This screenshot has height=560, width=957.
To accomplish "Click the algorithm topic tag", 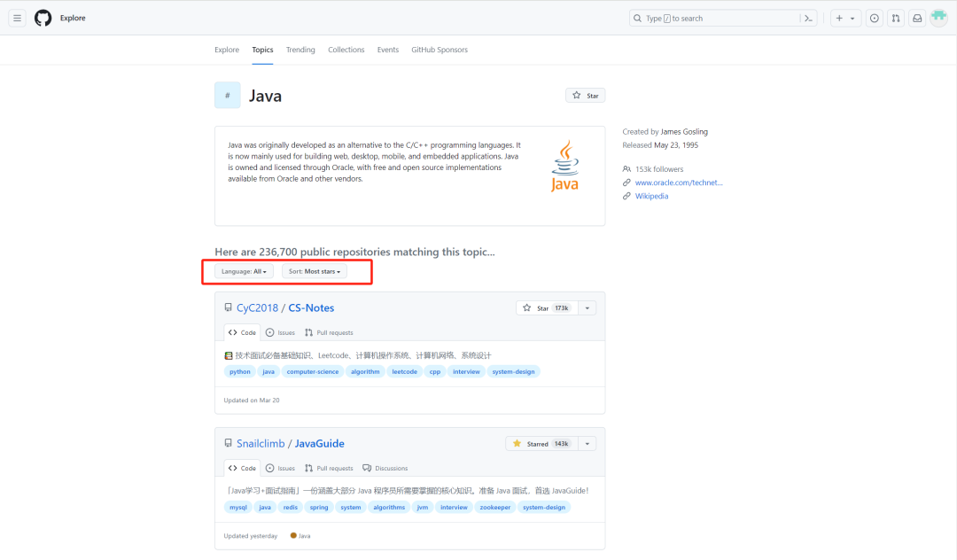I will (365, 371).
